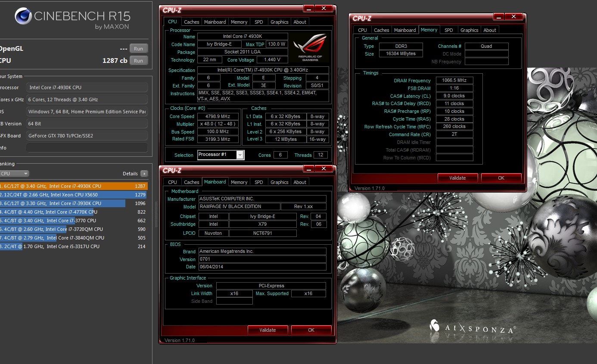597x364 pixels.
Task: Switch to Graphics tab in Mainboard CPU-Z window
Action: pos(279,182)
